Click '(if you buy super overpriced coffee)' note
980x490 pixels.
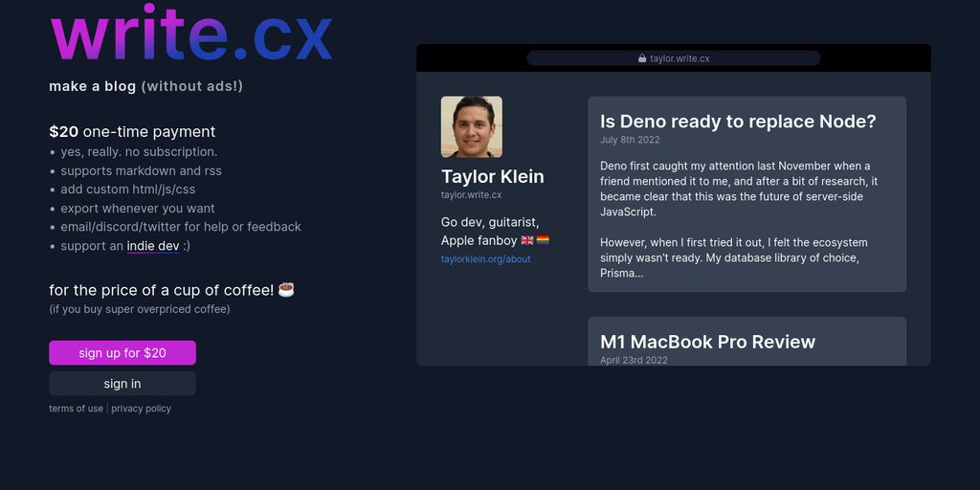pos(140,309)
